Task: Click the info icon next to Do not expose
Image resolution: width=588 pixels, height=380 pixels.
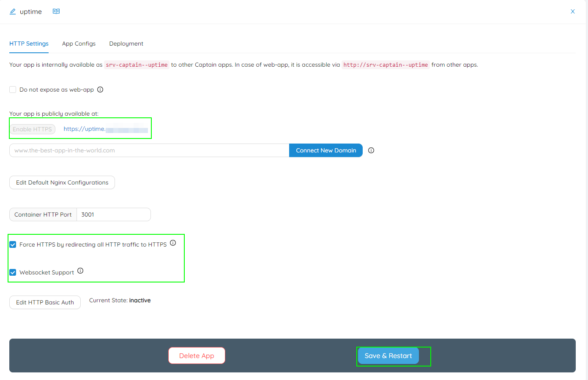Action: (x=100, y=89)
